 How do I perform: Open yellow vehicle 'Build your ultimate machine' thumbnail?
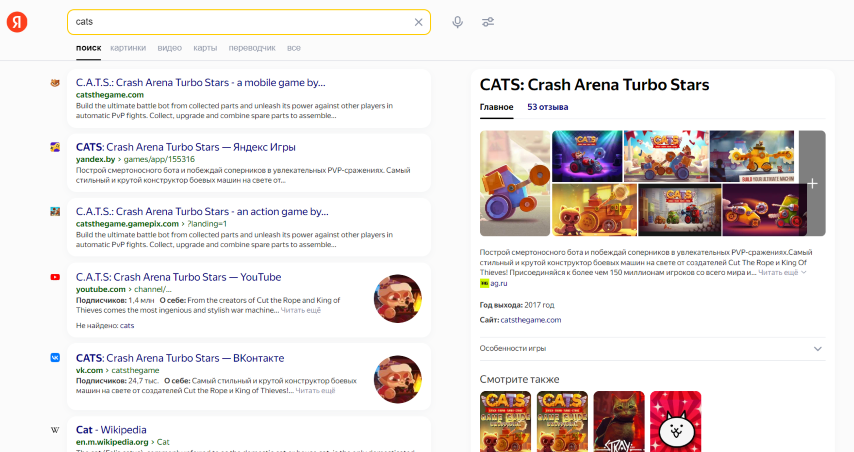(752, 156)
